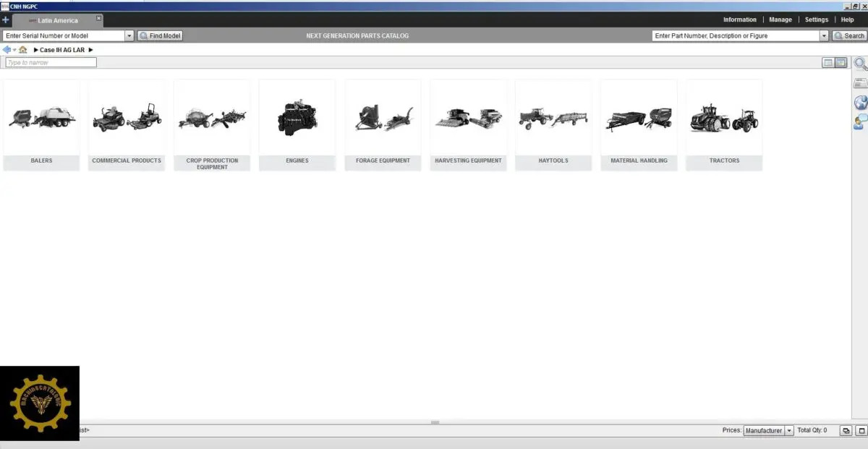This screenshot has height=449, width=868.
Task: Go back with the blue arrow icon
Action: click(x=7, y=50)
